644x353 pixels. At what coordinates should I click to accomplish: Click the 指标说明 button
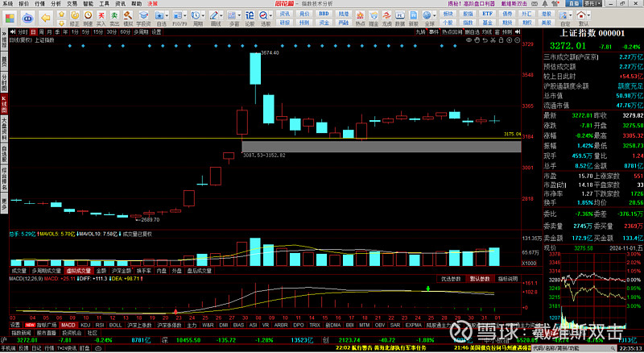508,279
